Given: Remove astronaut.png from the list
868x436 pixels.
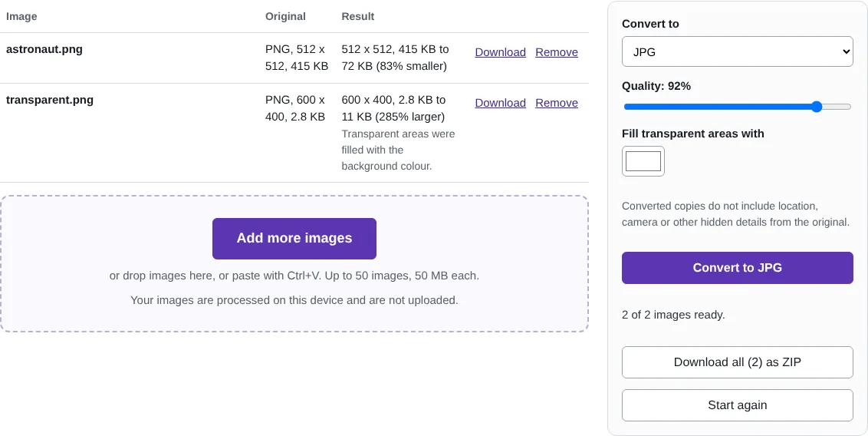Looking at the screenshot, I should (x=557, y=52).
